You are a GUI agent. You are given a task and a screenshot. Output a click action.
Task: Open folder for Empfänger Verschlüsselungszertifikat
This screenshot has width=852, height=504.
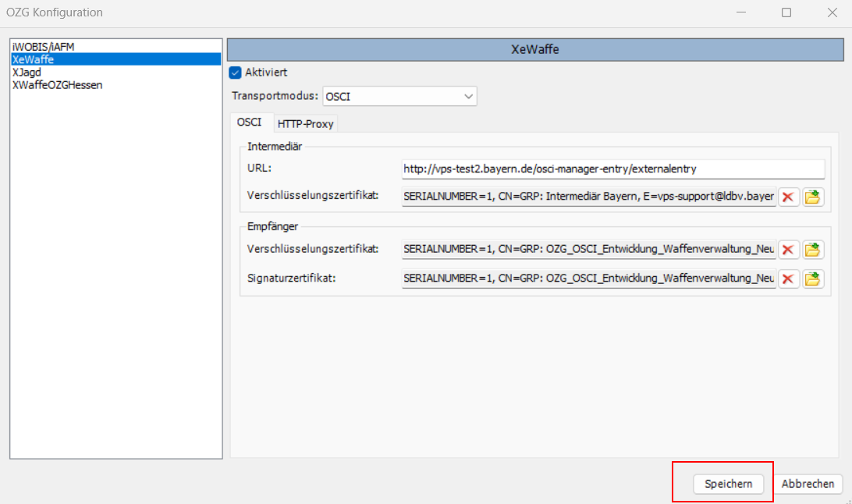pos(813,250)
